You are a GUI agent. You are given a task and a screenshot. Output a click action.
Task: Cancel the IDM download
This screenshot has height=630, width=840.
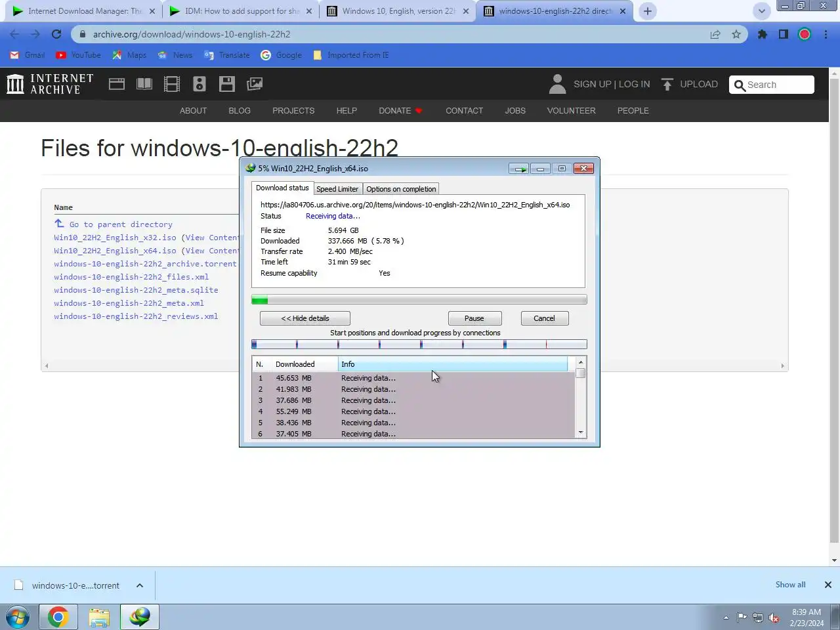[544, 318]
